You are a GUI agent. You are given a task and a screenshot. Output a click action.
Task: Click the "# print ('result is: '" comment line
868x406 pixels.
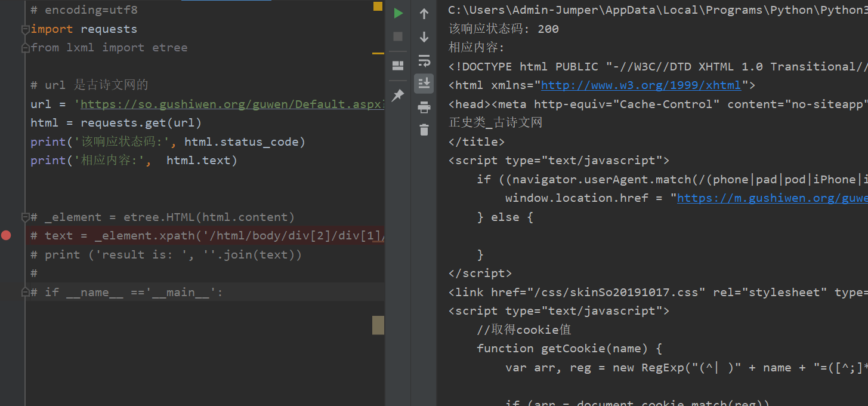click(x=166, y=254)
